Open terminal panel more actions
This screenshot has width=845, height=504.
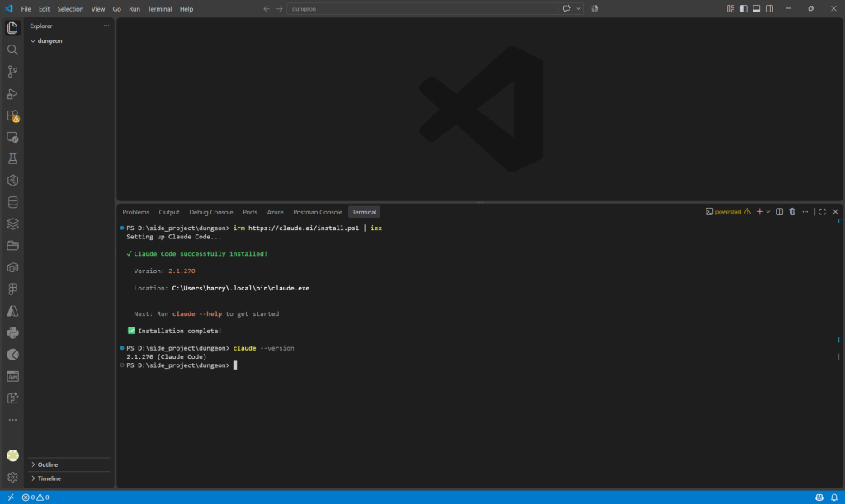tap(805, 212)
